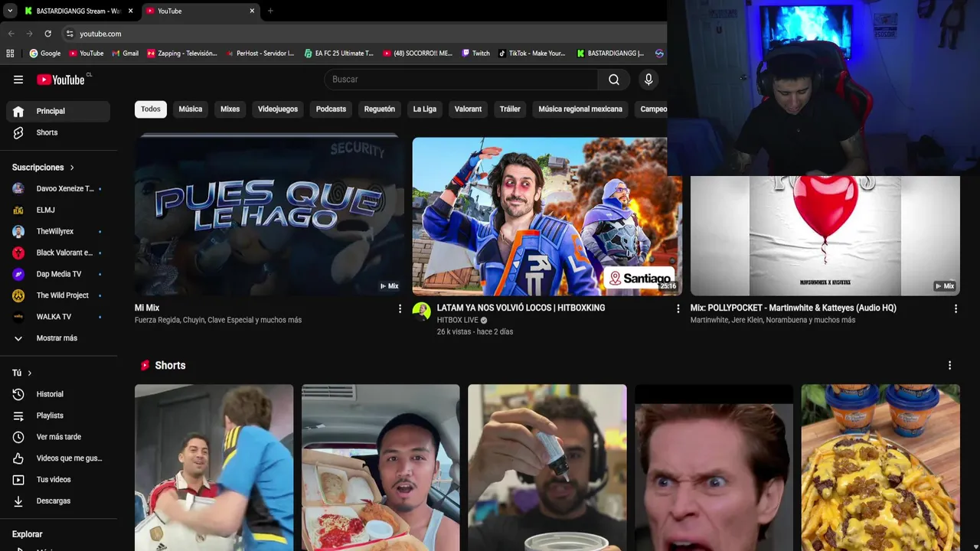Viewport: 980px width, 551px height.
Task: Open ELMJ channel subscription
Action: [x=58, y=210]
